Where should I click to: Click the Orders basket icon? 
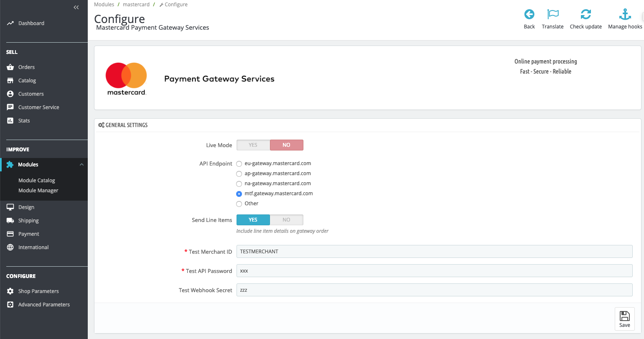click(10, 67)
